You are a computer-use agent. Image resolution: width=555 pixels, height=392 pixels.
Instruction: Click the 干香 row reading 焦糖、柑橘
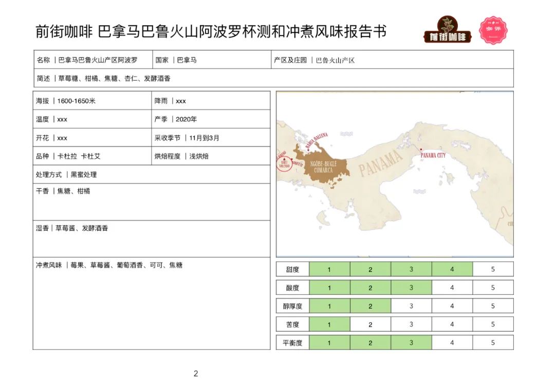[152, 202]
